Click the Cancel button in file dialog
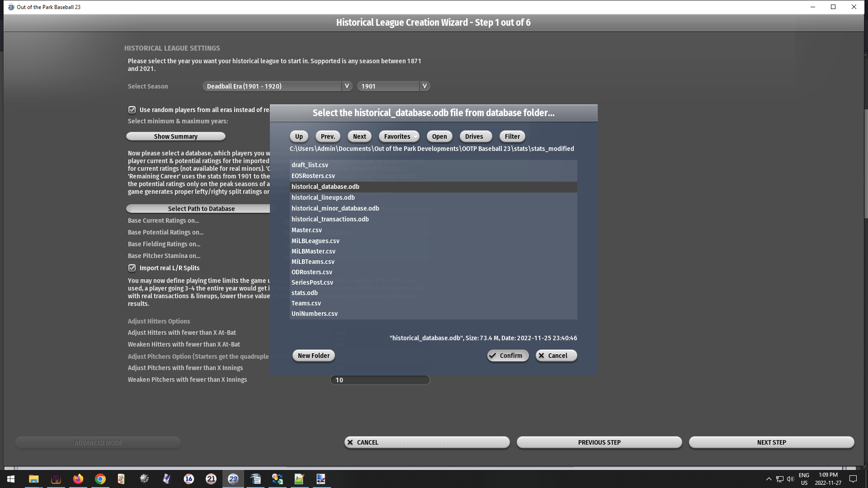 coord(556,356)
